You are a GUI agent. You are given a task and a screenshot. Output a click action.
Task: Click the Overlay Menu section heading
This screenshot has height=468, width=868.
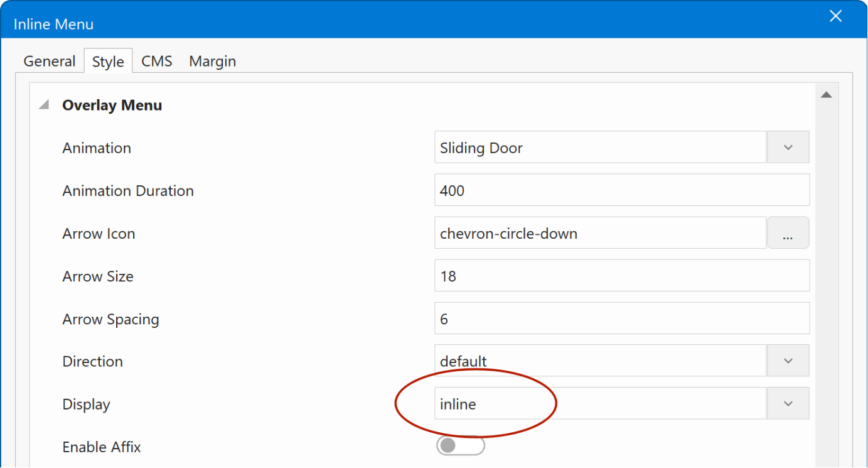(x=112, y=106)
